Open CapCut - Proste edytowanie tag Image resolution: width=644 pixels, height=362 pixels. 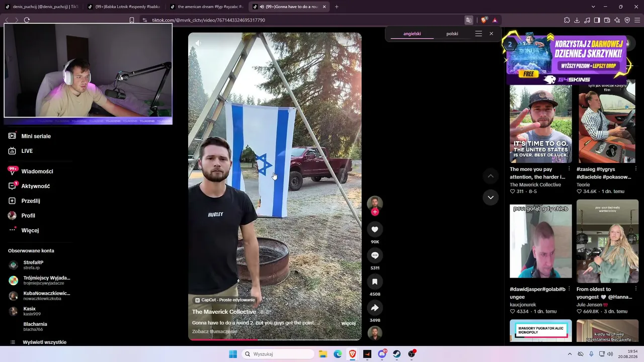tap(225, 300)
